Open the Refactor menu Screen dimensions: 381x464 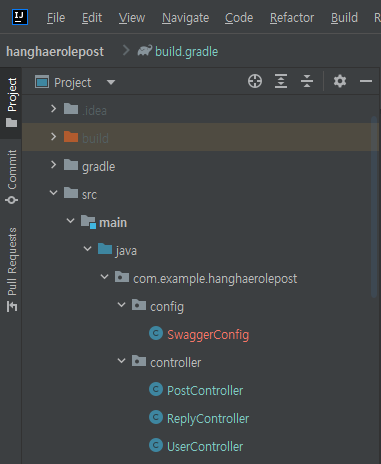click(x=292, y=18)
